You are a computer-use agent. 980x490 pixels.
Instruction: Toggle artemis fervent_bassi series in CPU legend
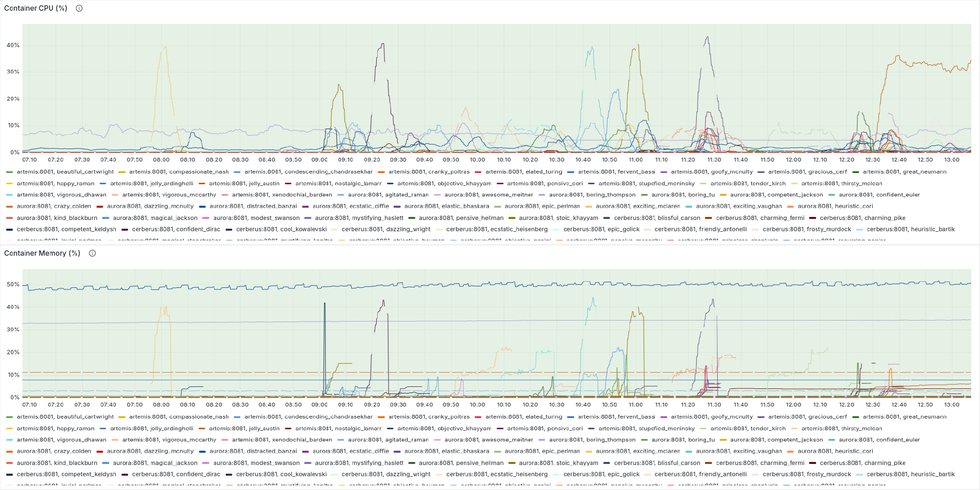616,172
